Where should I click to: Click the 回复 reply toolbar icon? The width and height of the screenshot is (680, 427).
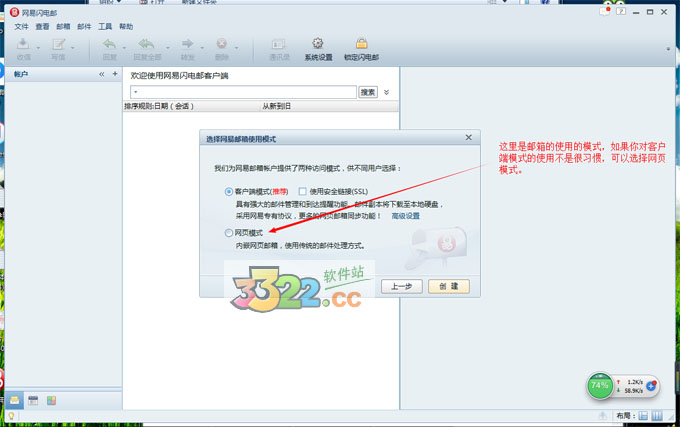[110, 44]
